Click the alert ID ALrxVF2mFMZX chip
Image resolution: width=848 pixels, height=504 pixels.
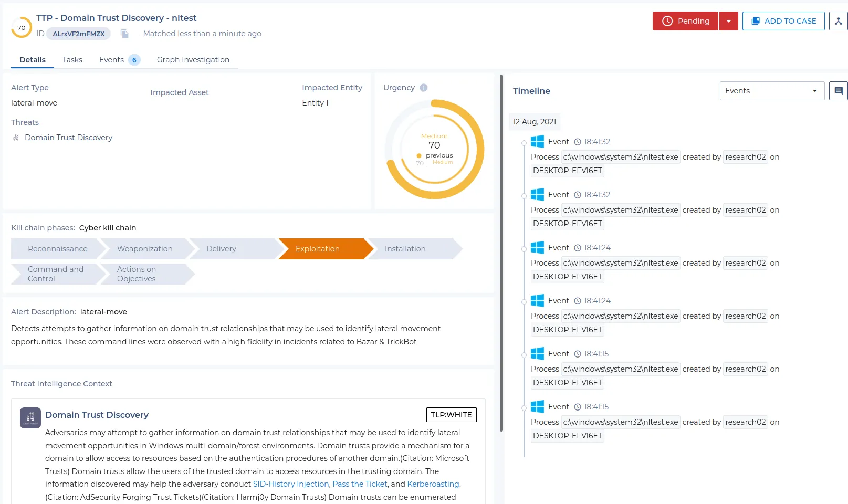click(x=79, y=34)
